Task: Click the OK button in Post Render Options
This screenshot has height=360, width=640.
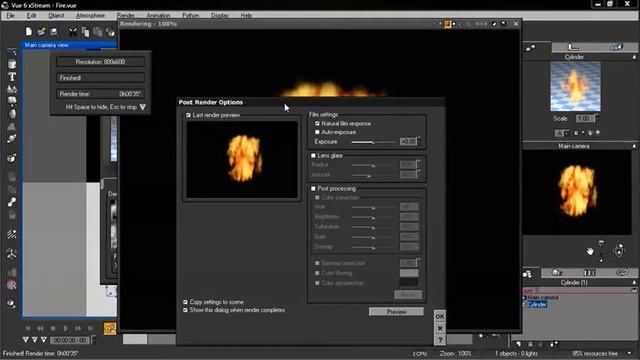Action: pyautogui.click(x=440, y=316)
